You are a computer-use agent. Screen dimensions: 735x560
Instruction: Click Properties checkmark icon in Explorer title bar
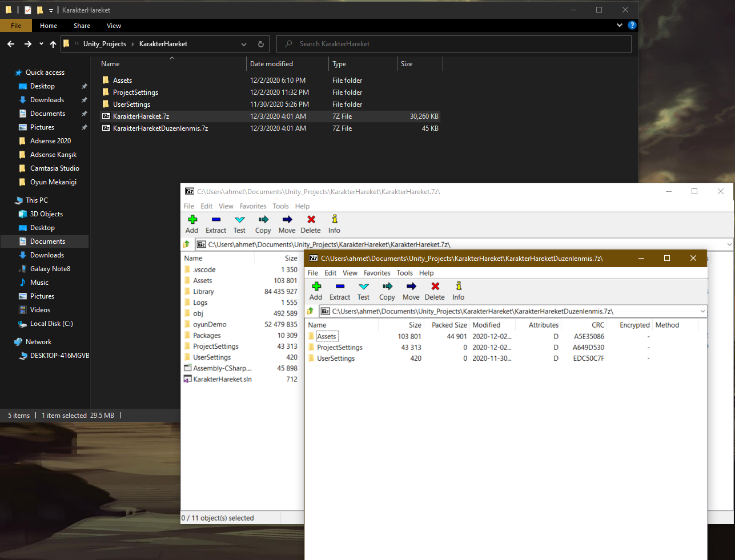(28, 10)
